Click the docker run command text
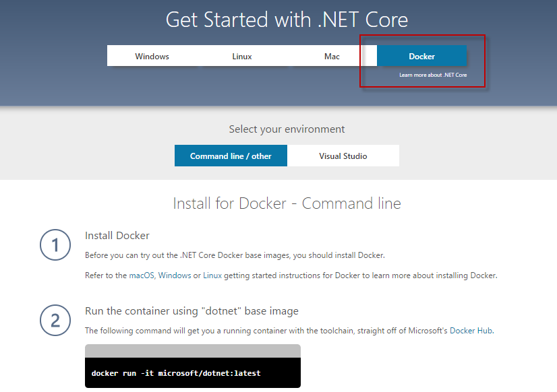Screen dimensions: 557x392 [175, 373]
